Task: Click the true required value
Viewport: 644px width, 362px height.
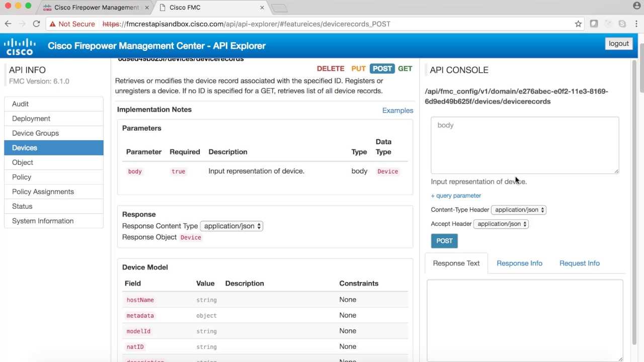Action: pos(178,171)
